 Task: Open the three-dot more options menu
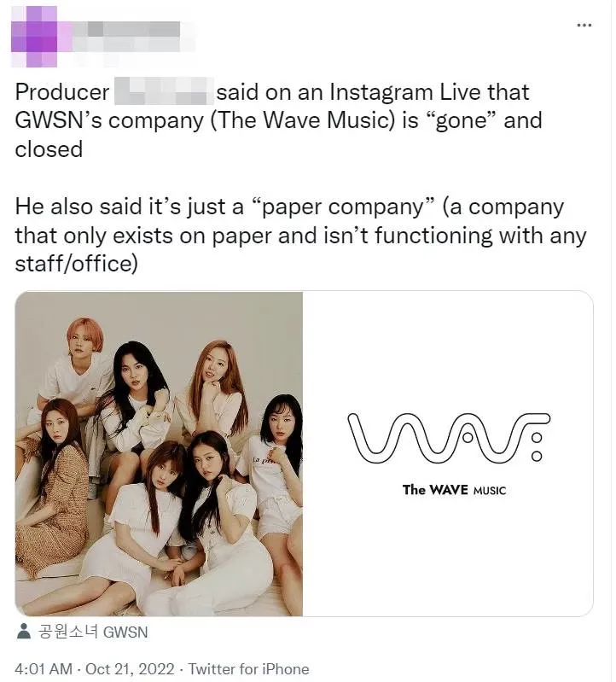584,26
